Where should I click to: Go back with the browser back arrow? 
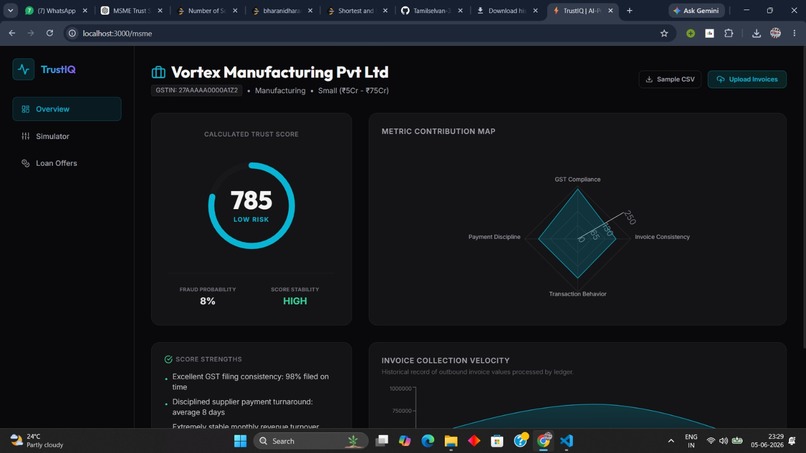click(12, 33)
